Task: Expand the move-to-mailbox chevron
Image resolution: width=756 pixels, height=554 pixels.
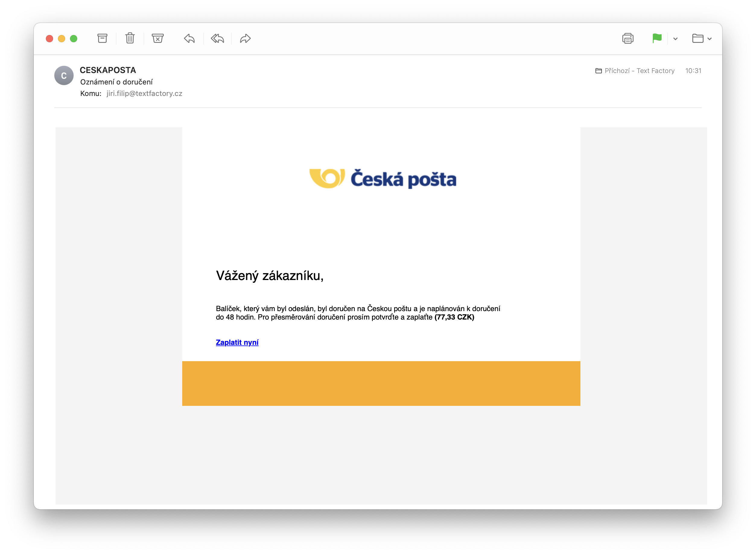Action: (x=710, y=39)
